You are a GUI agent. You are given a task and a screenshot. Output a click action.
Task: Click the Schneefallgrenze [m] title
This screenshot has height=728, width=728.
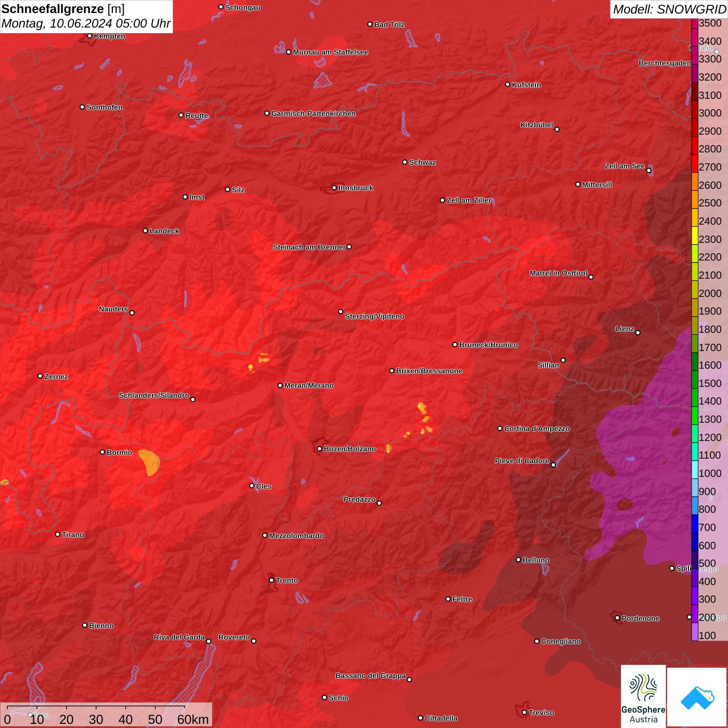coord(63,9)
